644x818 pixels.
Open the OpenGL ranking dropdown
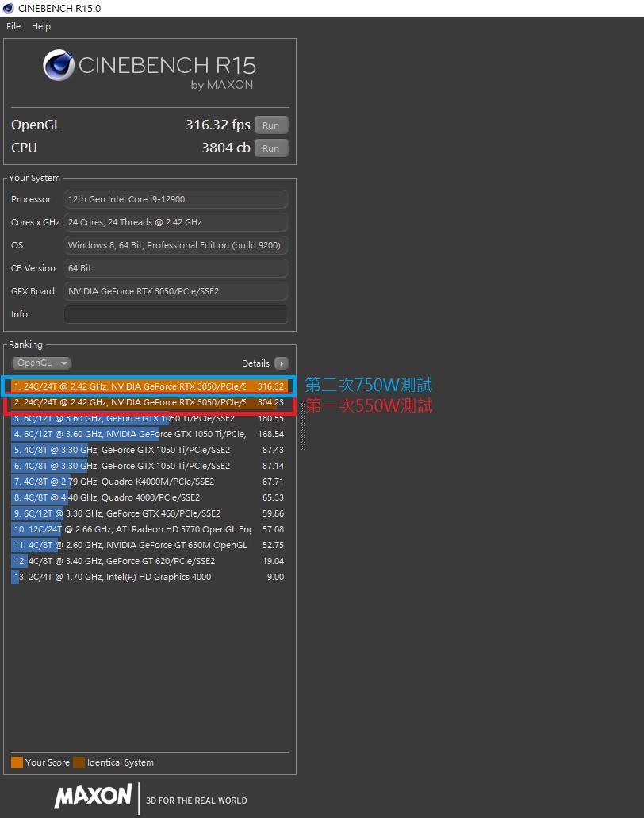[x=41, y=363]
